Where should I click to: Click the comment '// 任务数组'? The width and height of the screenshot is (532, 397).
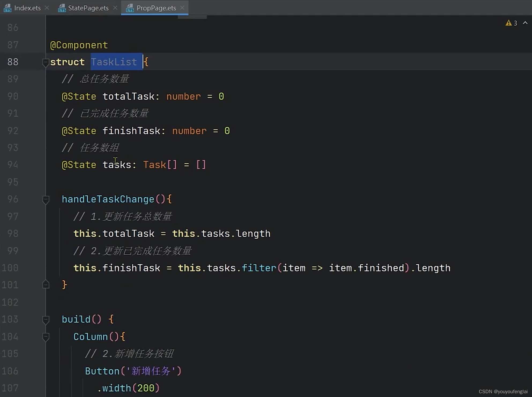(x=90, y=148)
